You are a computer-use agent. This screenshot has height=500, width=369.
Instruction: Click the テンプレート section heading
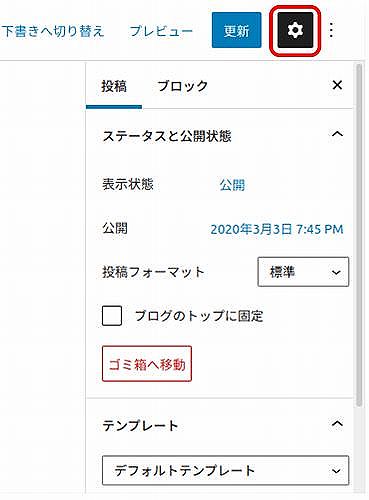pyautogui.click(x=140, y=426)
